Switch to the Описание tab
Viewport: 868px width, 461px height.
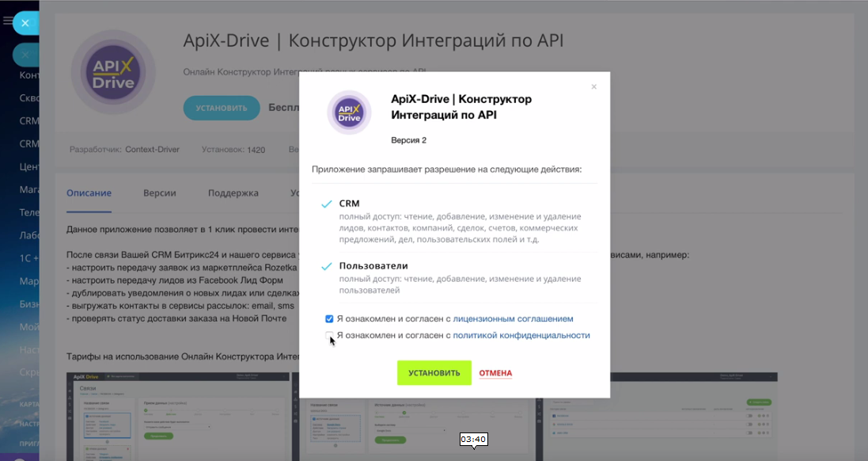pos(89,192)
